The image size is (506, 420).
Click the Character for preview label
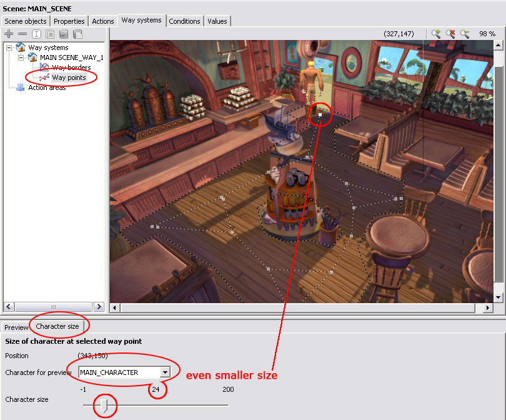point(38,372)
